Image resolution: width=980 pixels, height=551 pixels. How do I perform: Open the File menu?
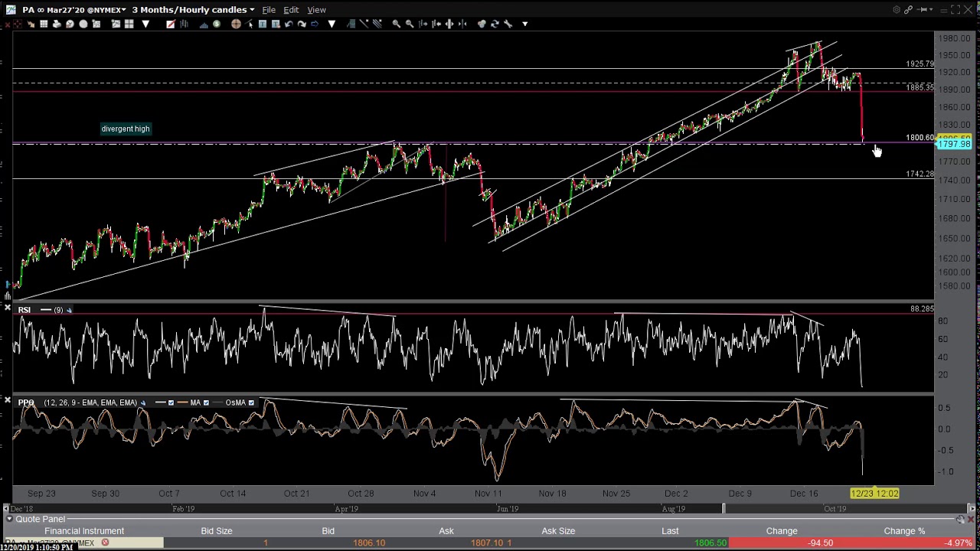coord(269,10)
